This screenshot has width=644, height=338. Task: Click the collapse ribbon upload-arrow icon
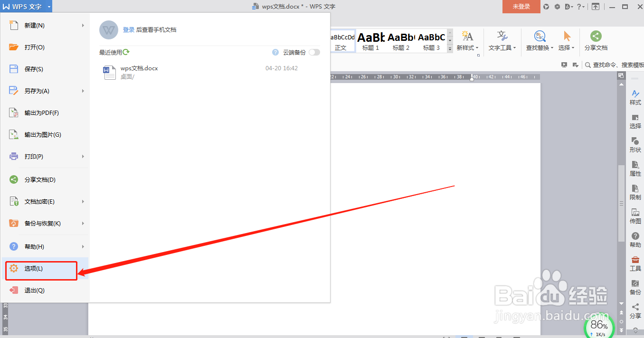tap(595, 7)
